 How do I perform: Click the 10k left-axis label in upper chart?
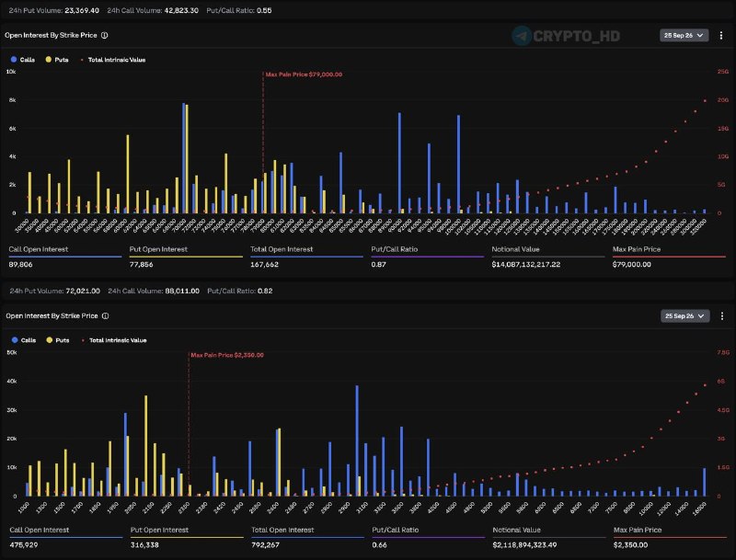[x=11, y=72]
